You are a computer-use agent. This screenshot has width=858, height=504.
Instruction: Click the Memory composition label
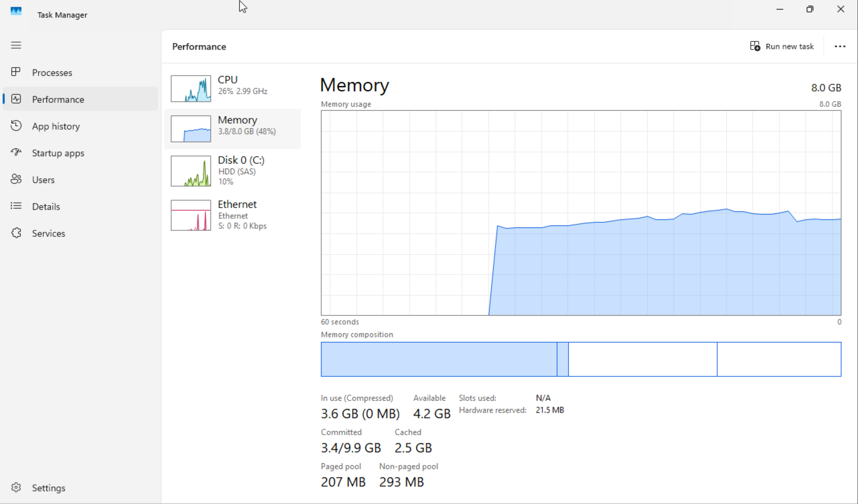357,335
